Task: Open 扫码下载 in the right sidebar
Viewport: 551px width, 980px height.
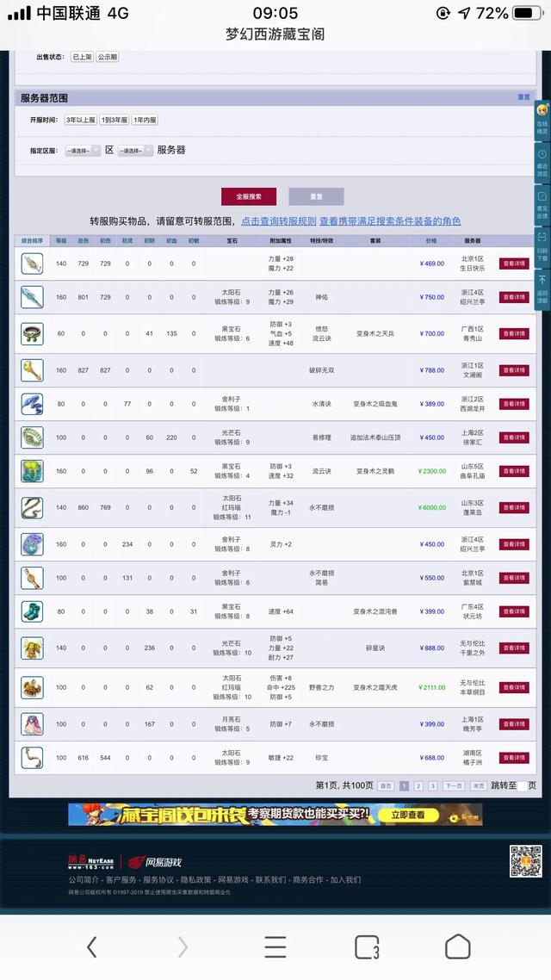Action: pos(542,246)
